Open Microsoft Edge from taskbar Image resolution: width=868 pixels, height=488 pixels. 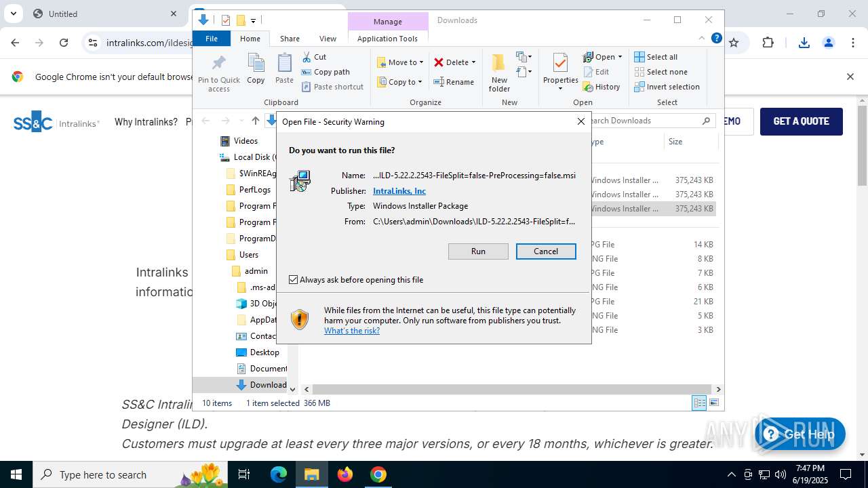click(x=279, y=474)
